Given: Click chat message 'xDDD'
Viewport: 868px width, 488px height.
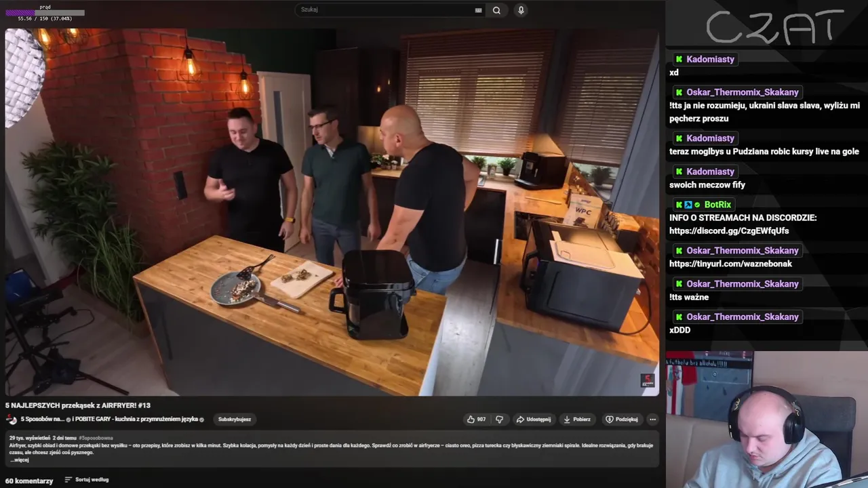Looking at the screenshot, I should pos(679,331).
